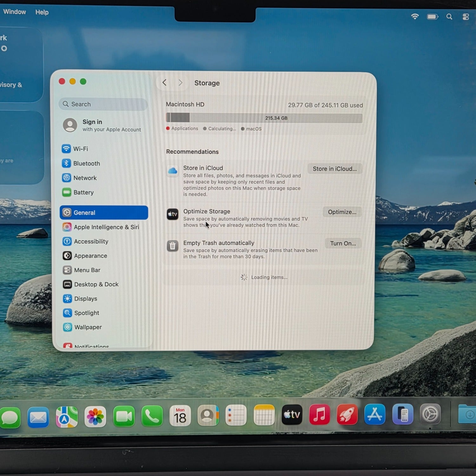This screenshot has height=476, width=476.
Task: Select the General sidebar item
Action: pyautogui.click(x=104, y=213)
